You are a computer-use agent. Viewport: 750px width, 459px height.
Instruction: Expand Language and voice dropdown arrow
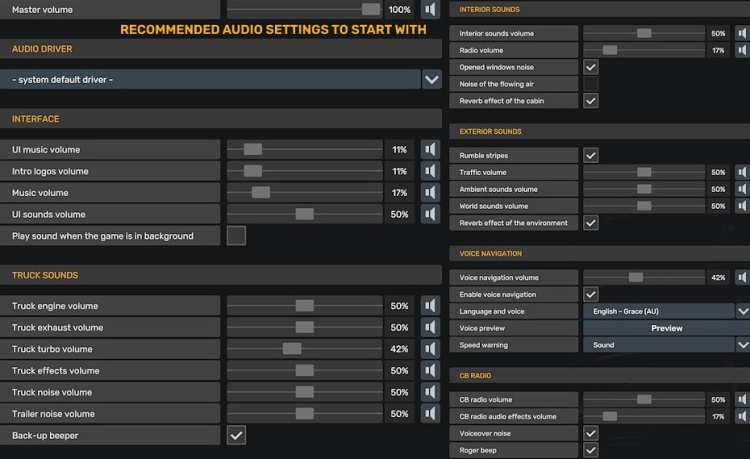coord(742,311)
